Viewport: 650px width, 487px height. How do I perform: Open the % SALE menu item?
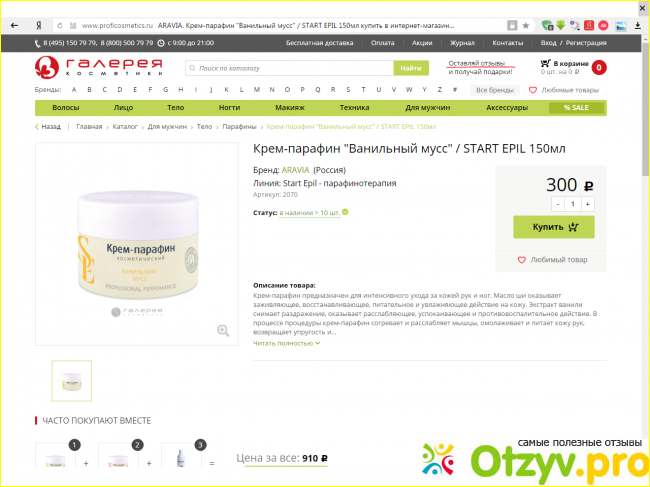[x=576, y=108]
